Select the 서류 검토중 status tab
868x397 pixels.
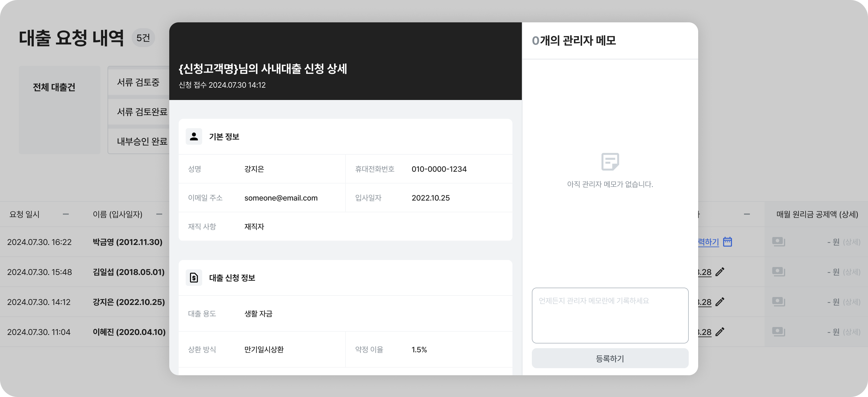[138, 82]
